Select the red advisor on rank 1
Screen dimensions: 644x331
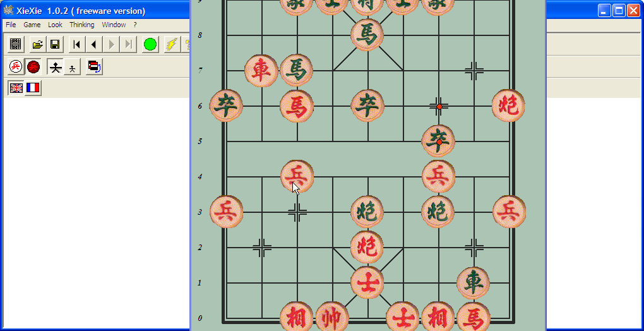click(367, 282)
